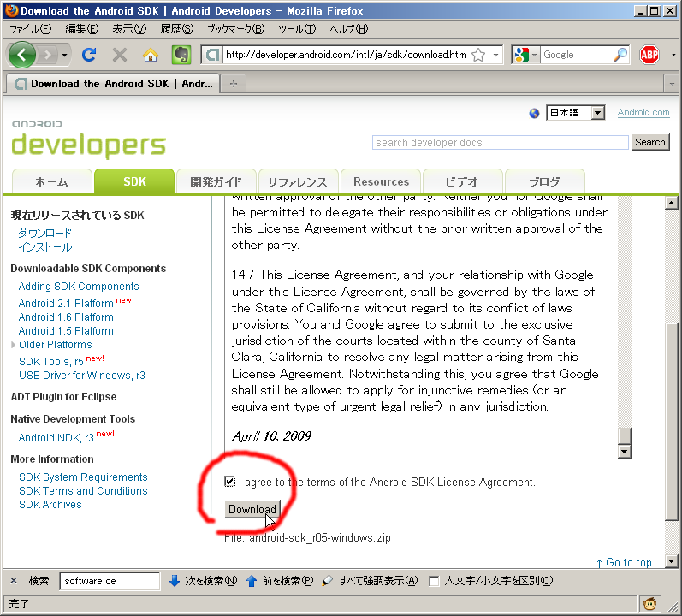Image resolution: width=682 pixels, height=616 pixels.
Task: Switch to the 開発ガイド tab
Action: coord(216,181)
